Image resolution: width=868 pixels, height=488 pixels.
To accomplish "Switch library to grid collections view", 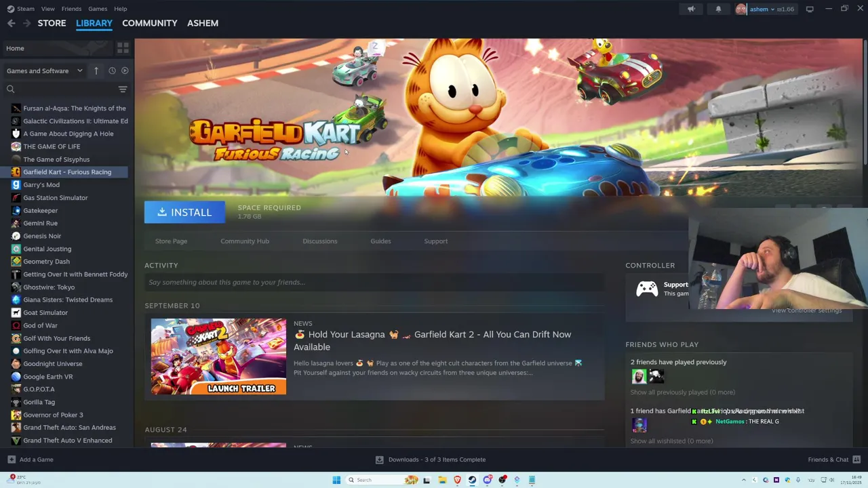I will click(123, 48).
